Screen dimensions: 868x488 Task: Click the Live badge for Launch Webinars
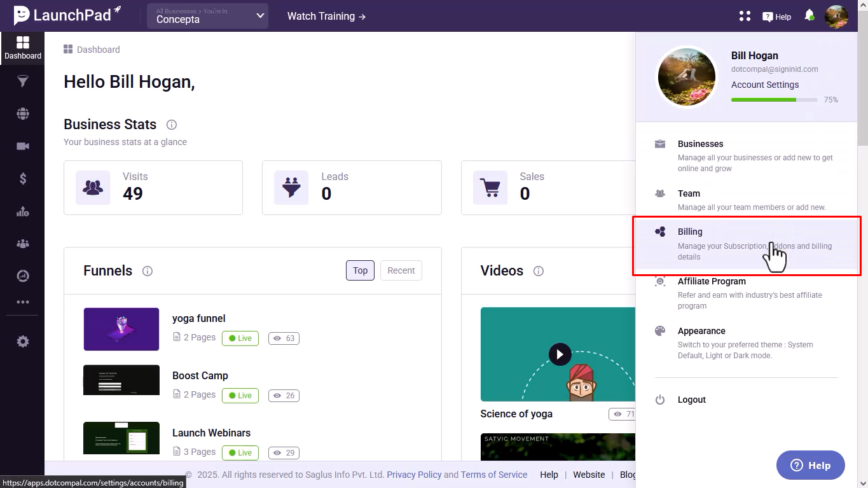pyautogui.click(x=240, y=452)
